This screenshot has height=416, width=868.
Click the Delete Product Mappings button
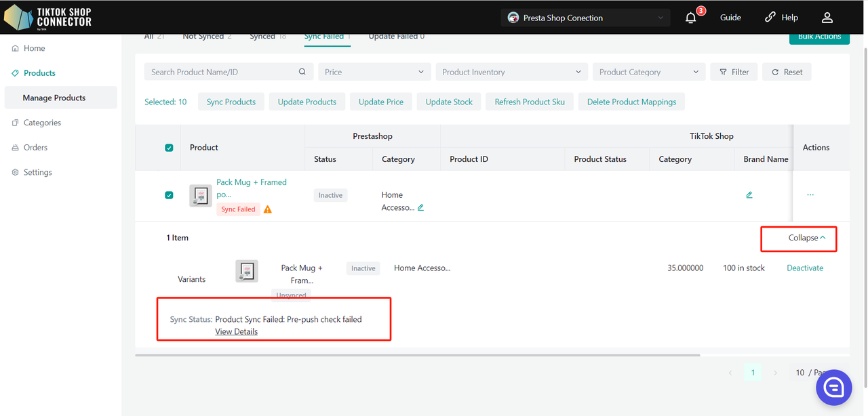631,102
